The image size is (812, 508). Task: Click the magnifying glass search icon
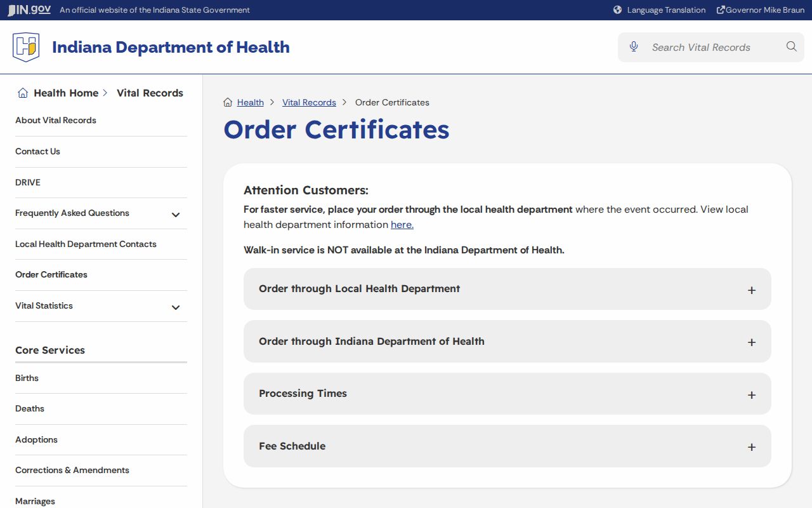pyautogui.click(x=791, y=46)
